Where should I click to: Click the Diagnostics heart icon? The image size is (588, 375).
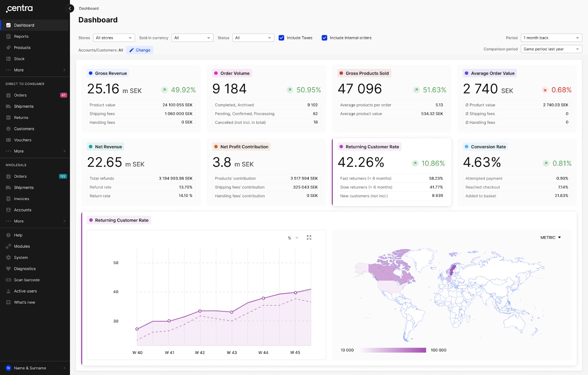pyautogui.click(x=8, y=269)
